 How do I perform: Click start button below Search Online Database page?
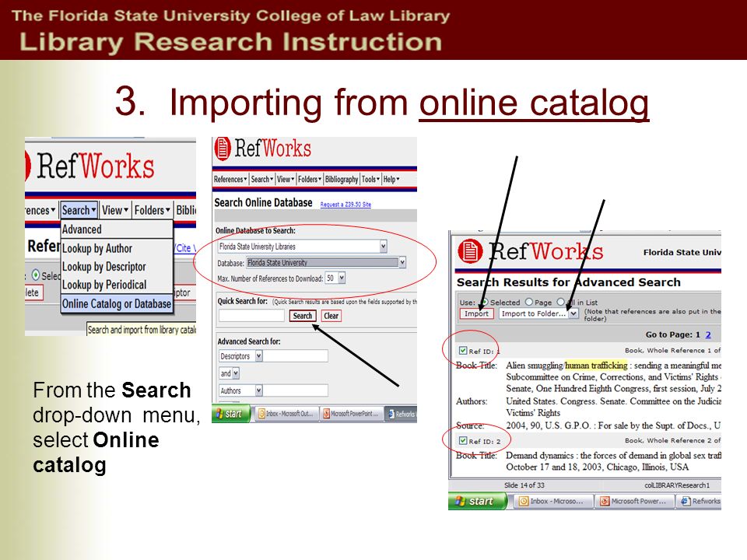231,413
